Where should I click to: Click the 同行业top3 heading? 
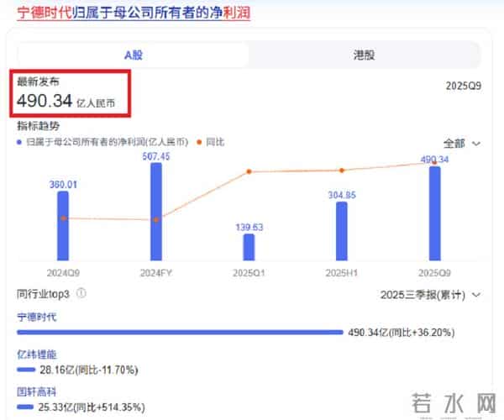click(43, 294)
